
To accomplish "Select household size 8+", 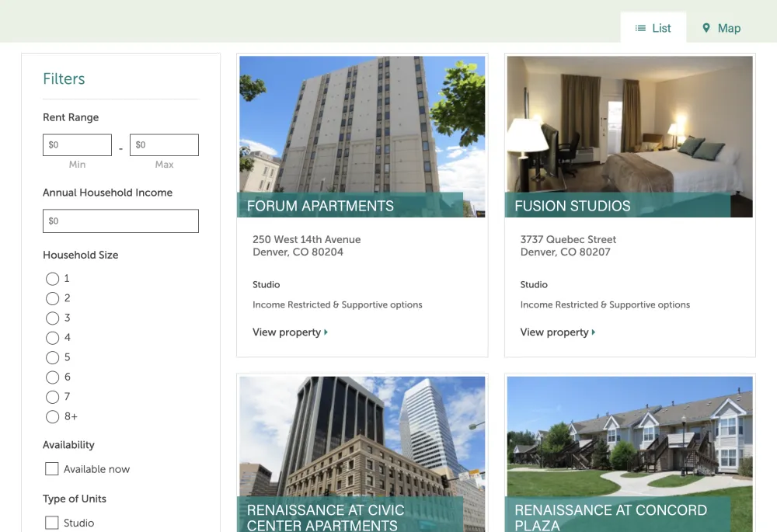I will tap(52, 417).
